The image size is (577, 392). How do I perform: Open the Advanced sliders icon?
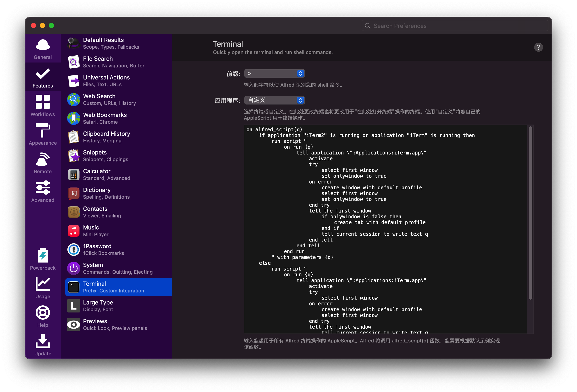[x=43, y=188]
